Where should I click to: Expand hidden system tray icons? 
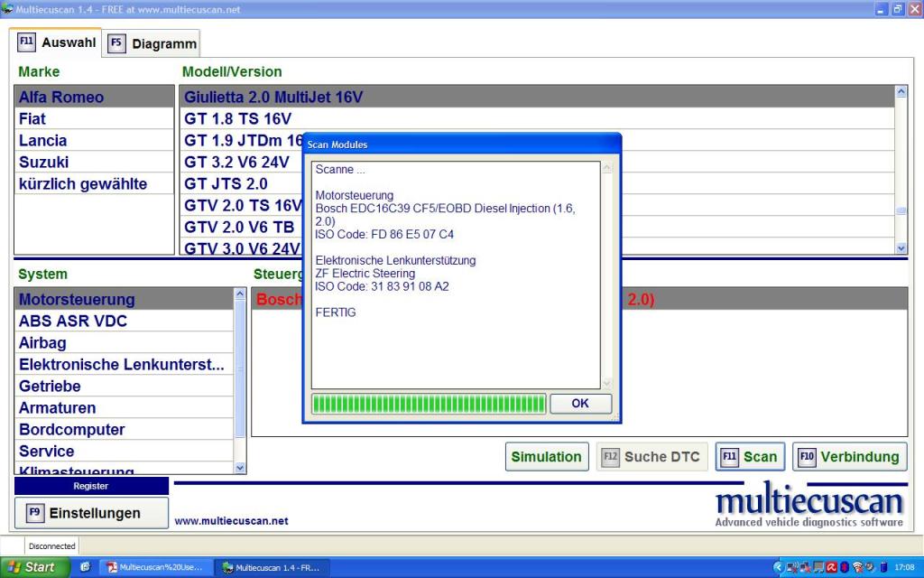tap(778, 567)
